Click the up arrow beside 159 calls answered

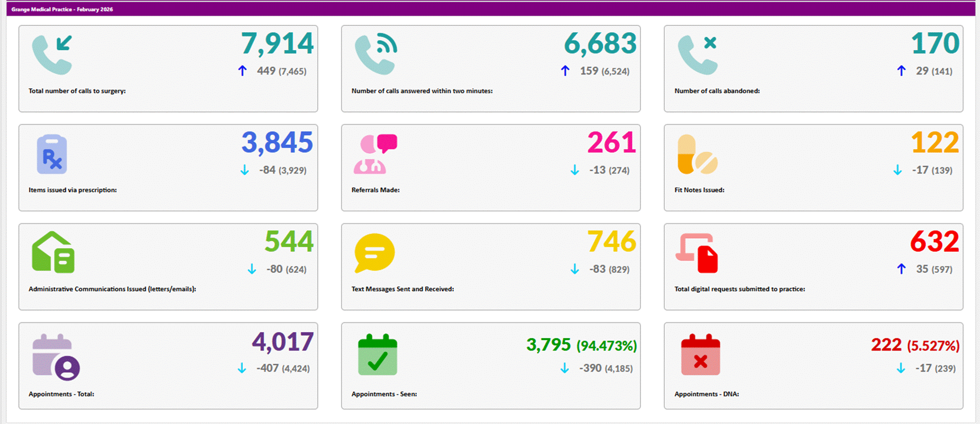565,71
